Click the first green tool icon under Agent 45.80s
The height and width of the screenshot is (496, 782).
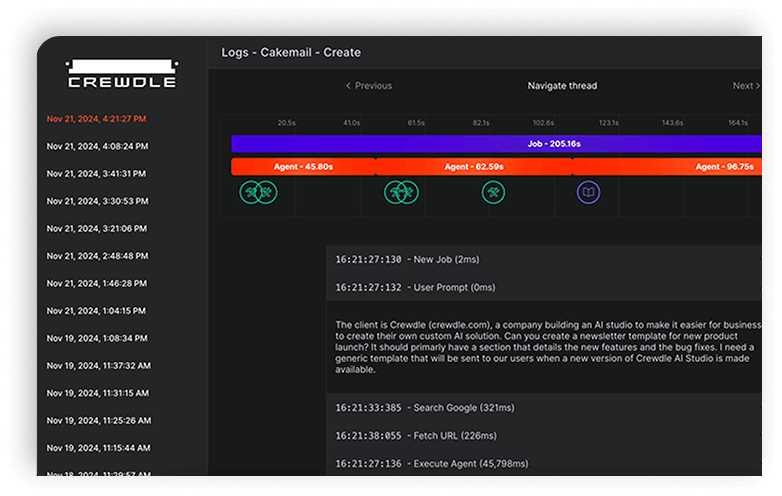252,191
